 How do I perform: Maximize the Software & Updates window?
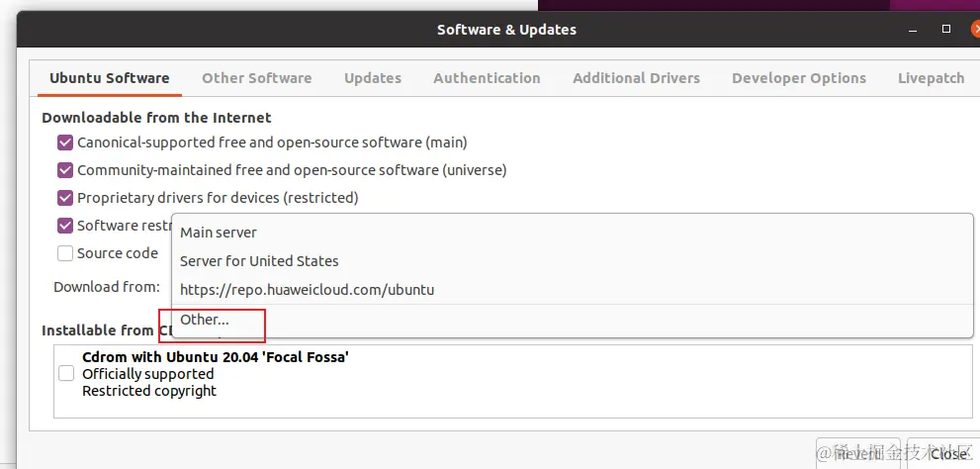(946, 30)
